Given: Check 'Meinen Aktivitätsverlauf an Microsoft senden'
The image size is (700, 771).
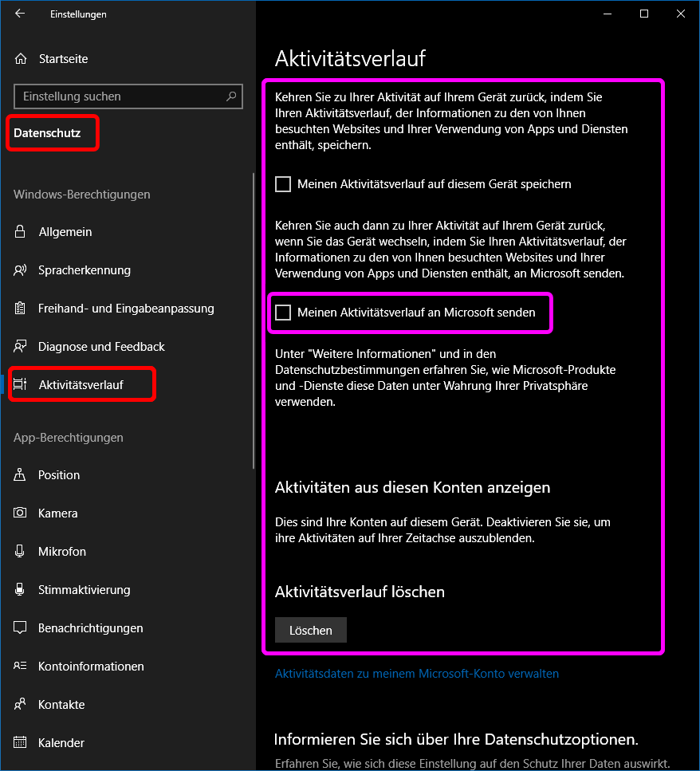Looking at the screenshot, I should pyautogui.click(x=283, y=313).
